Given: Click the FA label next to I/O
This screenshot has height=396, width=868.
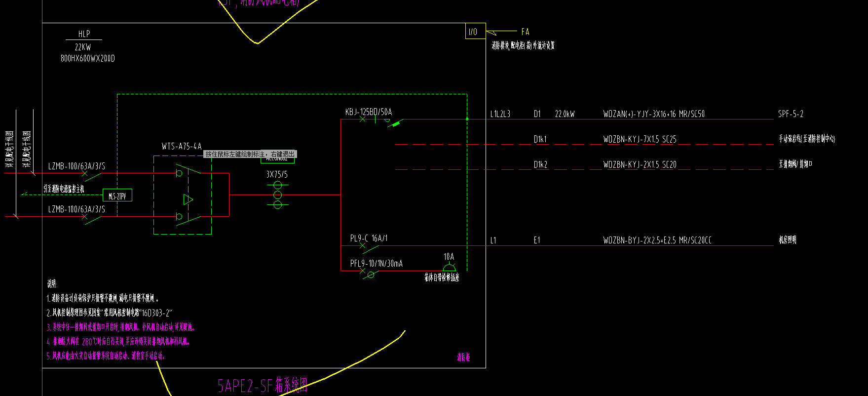Looking at the screenshot, I should coord(525,32).
